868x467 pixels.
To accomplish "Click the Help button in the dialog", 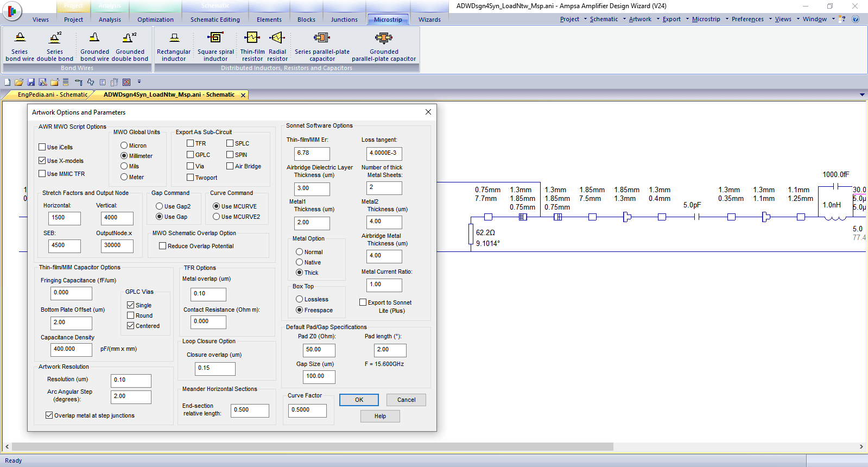I will coord(380,416).
